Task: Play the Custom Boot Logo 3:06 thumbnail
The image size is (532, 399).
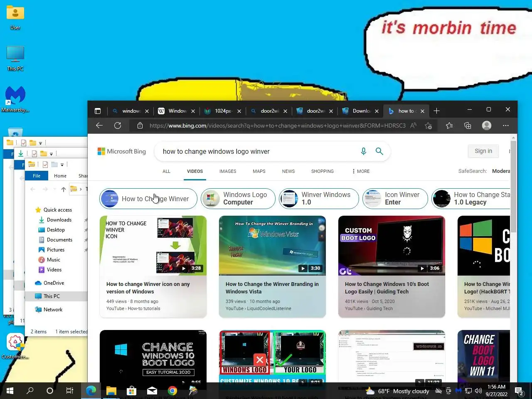Action: tap(392, 245)
